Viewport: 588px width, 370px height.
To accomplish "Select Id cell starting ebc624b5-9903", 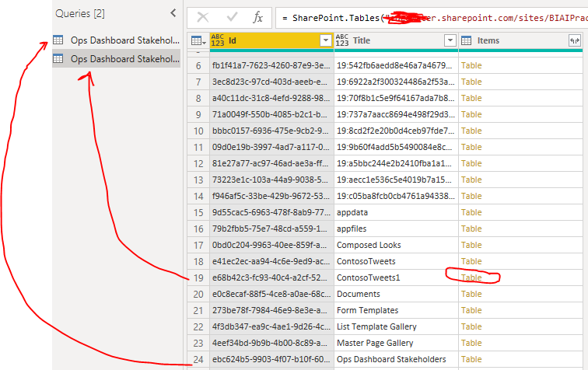I will 271,359.
